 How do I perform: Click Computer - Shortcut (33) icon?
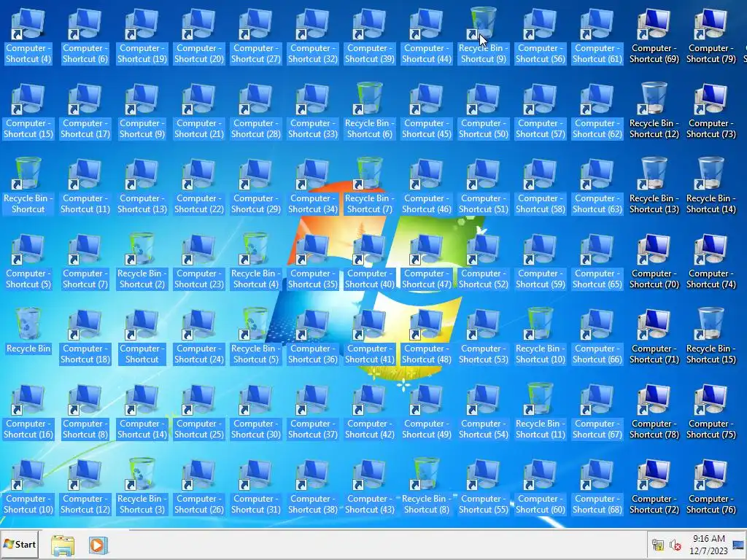[x=312, y=112]
